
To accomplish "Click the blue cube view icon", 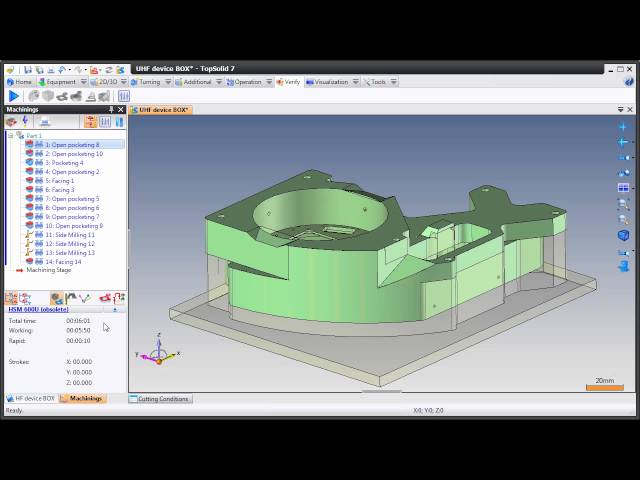I will tap(623, 235).
